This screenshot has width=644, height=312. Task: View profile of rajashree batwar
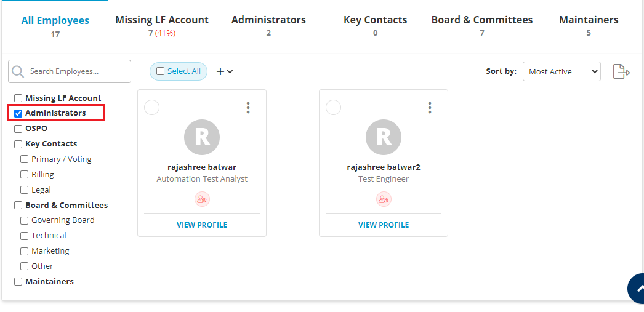tap(202, 225)
